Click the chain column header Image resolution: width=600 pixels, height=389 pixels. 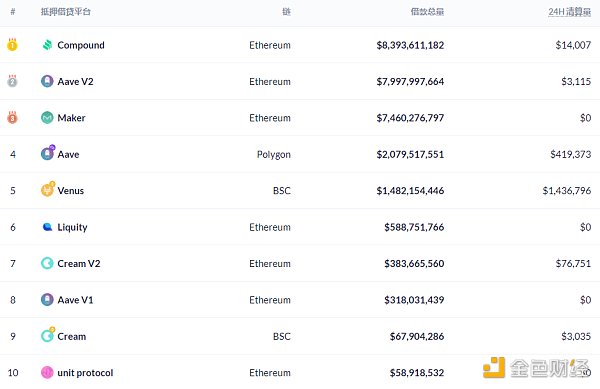(x=287, y=12)
